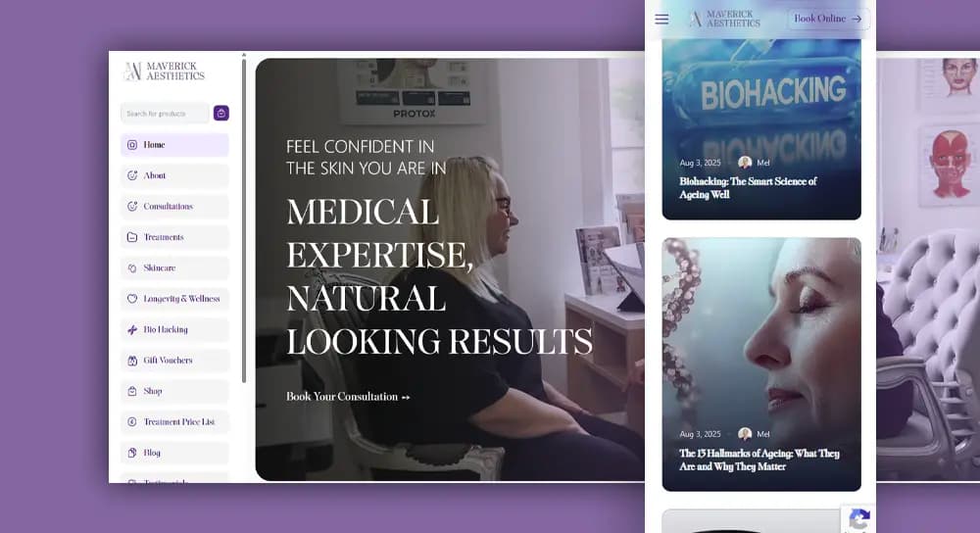Click the purple shopping bag icon
The width and height of the screenshot is (980, 533).
[x=221, y=113]
